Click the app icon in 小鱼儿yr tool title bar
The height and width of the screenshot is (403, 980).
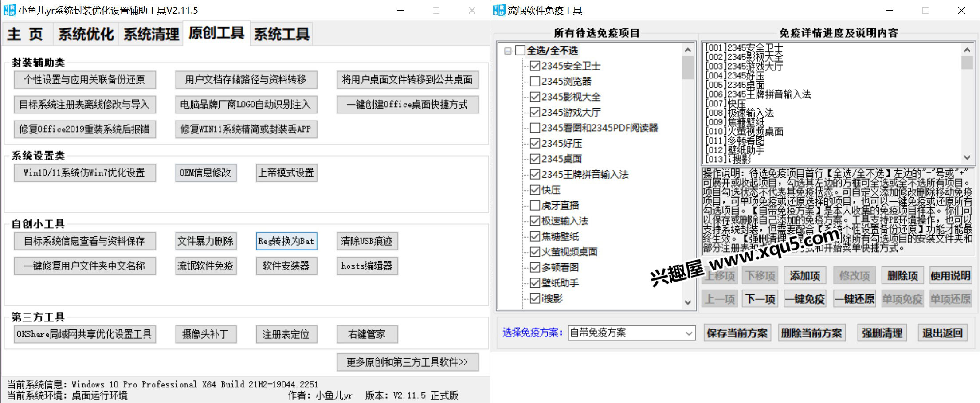coord(9,10)
